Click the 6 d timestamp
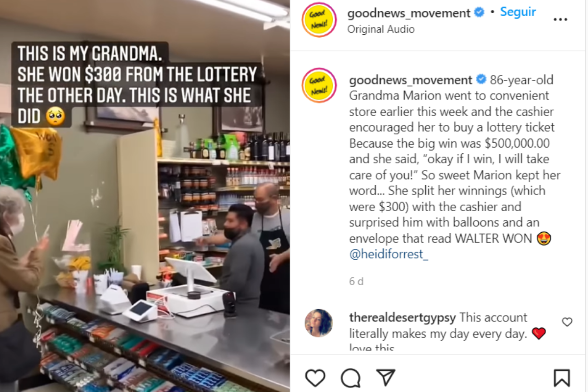This screenshot has width=588, height=392. click(x=356, y=282)
